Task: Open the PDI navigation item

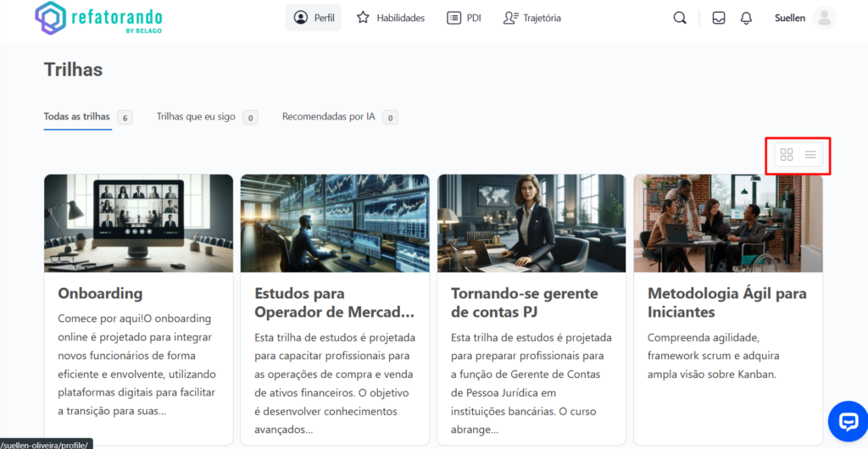Action: 464,18
